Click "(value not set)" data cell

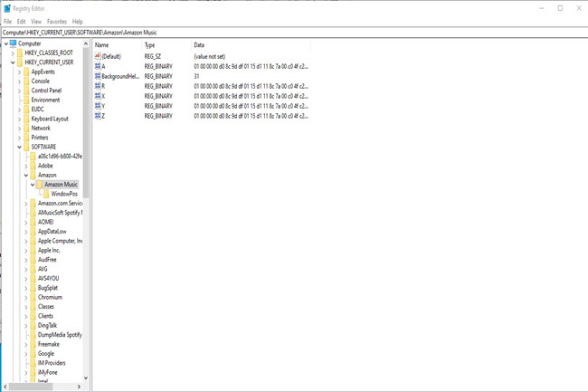[209, 57]
